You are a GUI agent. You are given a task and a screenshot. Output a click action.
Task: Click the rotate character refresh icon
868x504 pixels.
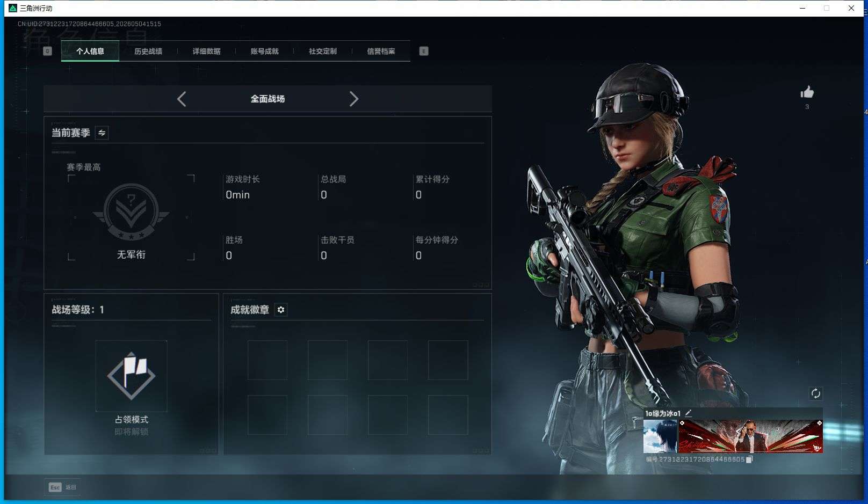click(815, 393)
